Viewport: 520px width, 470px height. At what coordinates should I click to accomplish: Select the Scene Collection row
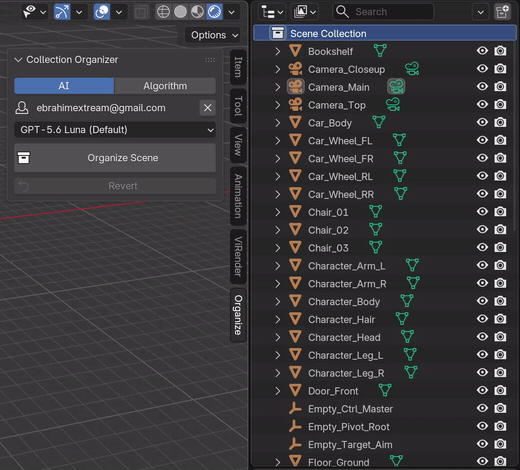(384, 33)
